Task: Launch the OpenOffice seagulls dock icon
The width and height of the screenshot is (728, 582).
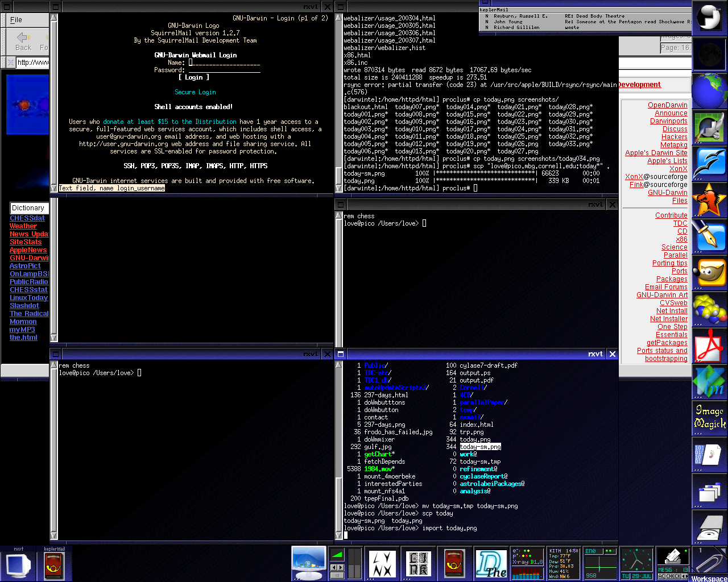Action: pyautogui.click(x=709, y=164)
